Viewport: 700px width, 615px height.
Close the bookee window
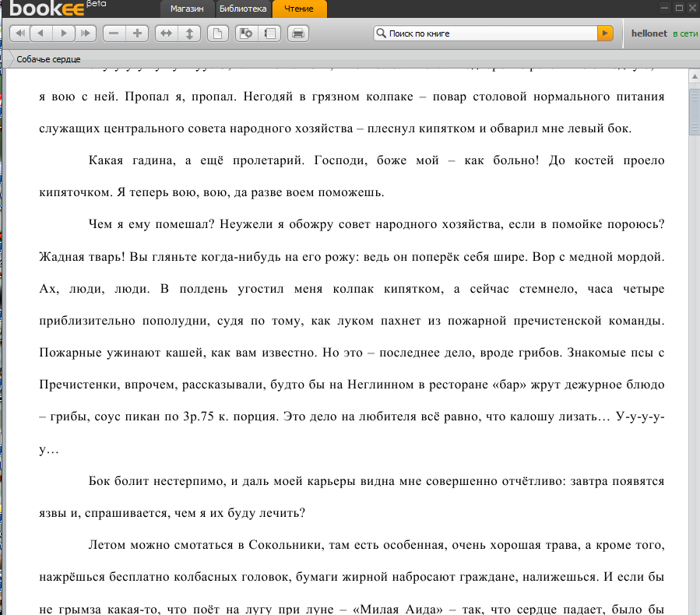695,8
